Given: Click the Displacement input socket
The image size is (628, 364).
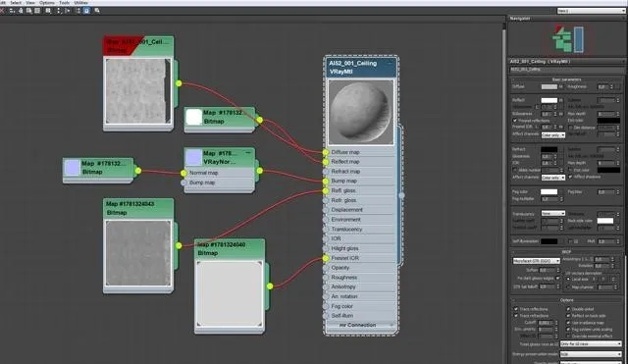Looking at the screenshot, I should point(326,210).
